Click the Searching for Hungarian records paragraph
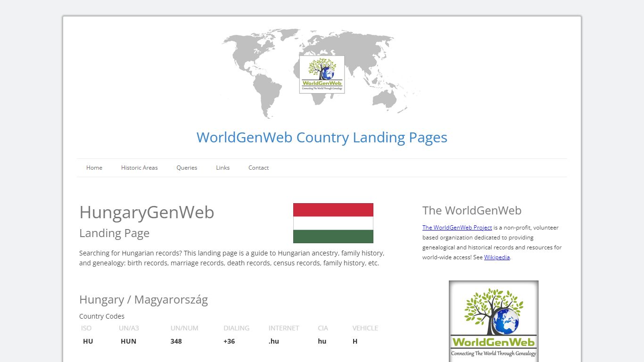Viewport: 644px width, 362px height. tap(231, 258)
